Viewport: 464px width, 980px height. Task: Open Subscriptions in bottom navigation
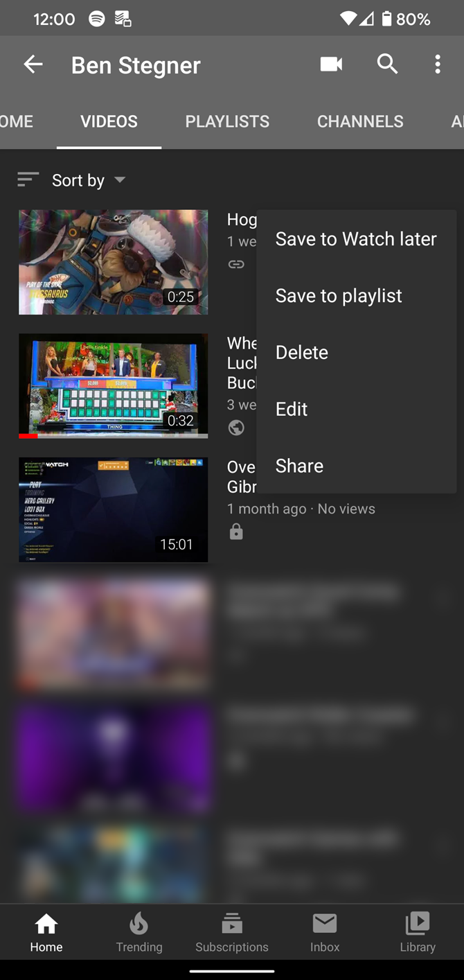(232, 932)
